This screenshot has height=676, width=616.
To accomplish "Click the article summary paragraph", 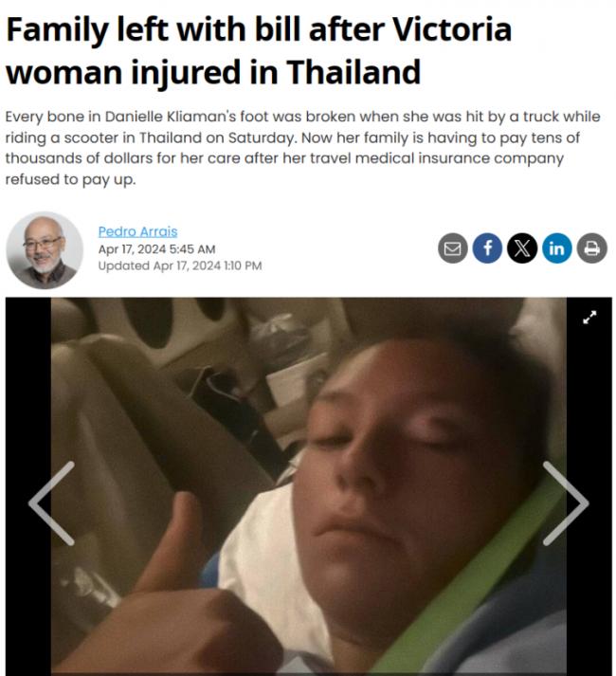I will (302, 148).
